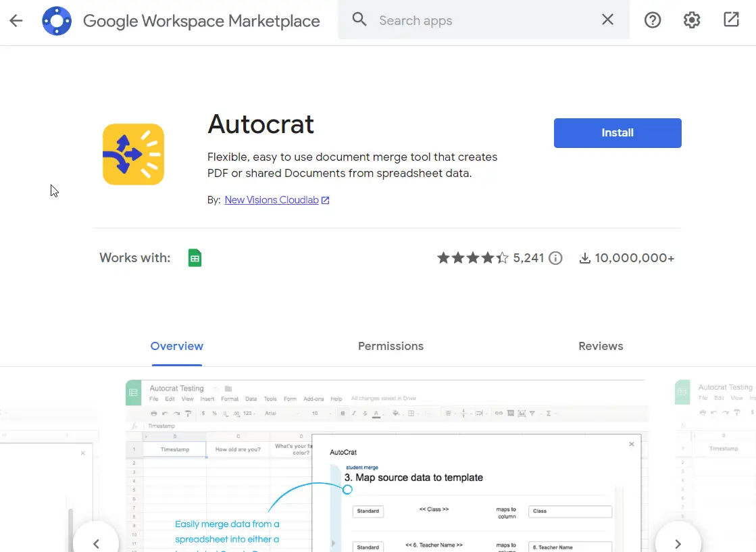This screenshot has width=756, height=552.
Task: Open the New Visions Cloudlab developer link
Action: [x=272, y=200]
